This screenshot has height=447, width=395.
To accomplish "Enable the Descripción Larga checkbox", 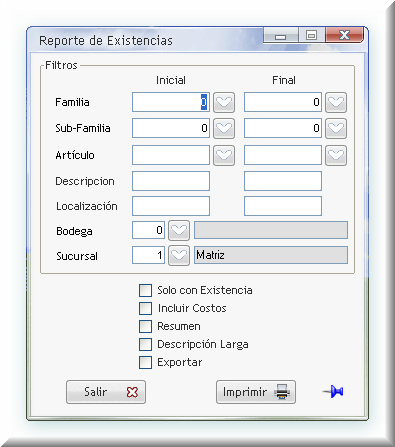I will pyautogui.click(x=145, y=344).
